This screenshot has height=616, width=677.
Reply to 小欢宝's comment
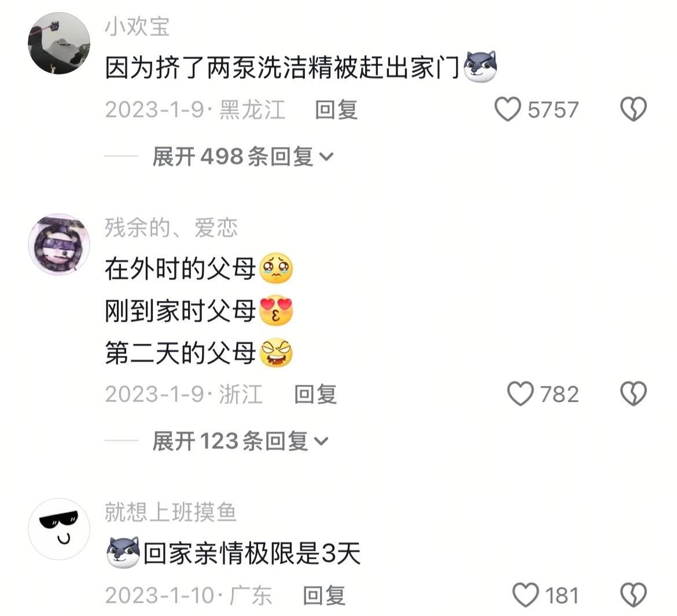click(x=336, y=110)
